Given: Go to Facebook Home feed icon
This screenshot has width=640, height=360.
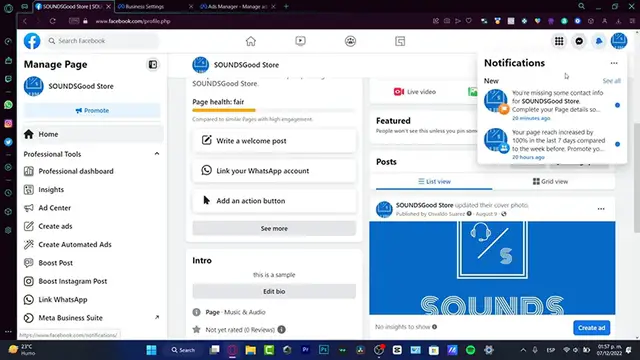Looking at the screenshot, I should tap(251, 41).
